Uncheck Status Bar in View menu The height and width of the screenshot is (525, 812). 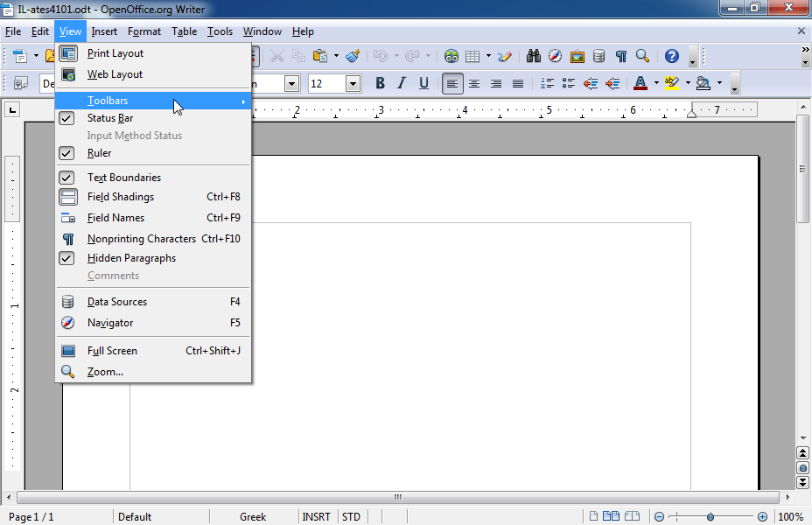(x=153, y=118)
